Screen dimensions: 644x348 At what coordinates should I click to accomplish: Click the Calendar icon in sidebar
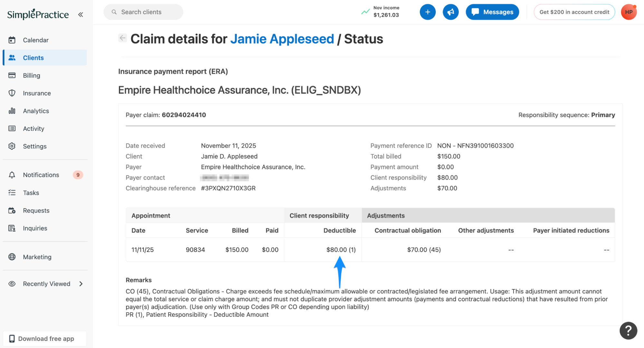[12, 40]
